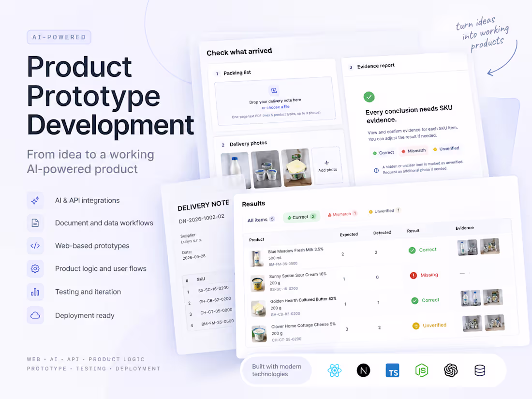Open first evidence photo for Blue Meadow milk

467,248
